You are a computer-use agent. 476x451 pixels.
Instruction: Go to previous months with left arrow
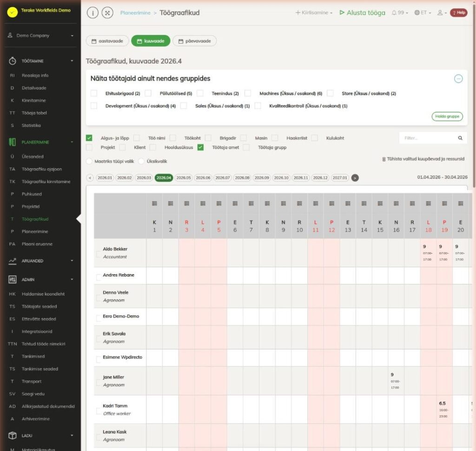coord(90,178)
